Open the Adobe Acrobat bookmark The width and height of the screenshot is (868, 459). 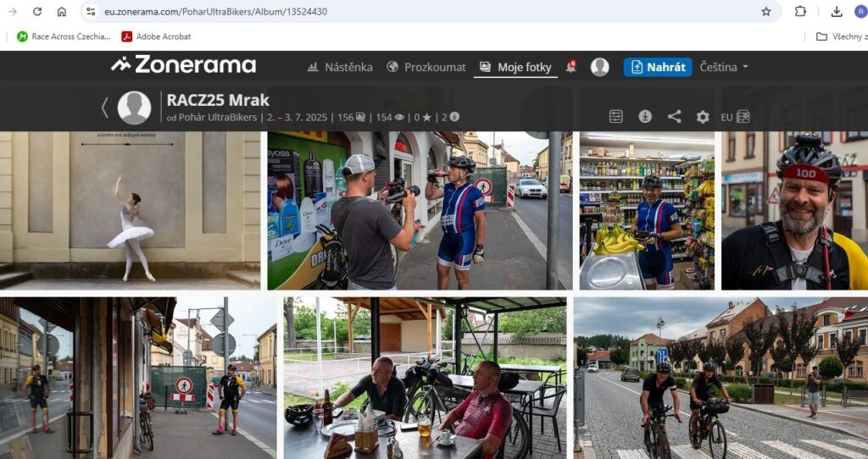(156, 36)
